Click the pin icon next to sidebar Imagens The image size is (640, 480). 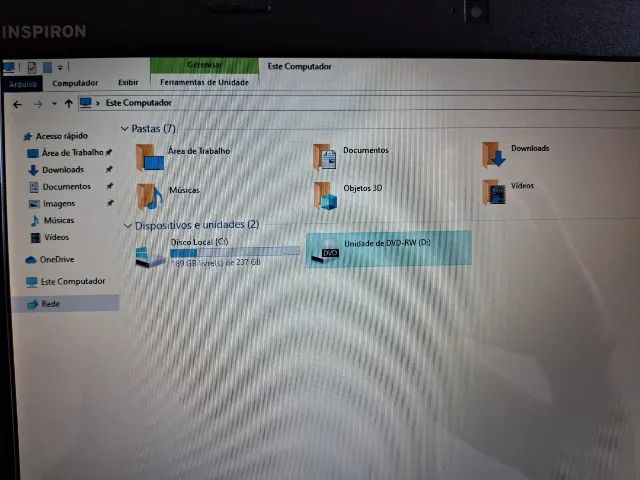tap(110, 203)
